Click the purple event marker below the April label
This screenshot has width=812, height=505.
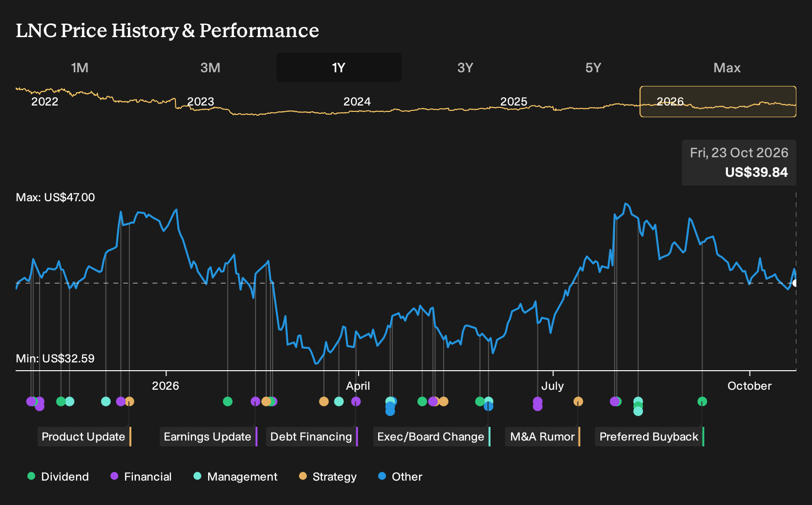point(356,401)
